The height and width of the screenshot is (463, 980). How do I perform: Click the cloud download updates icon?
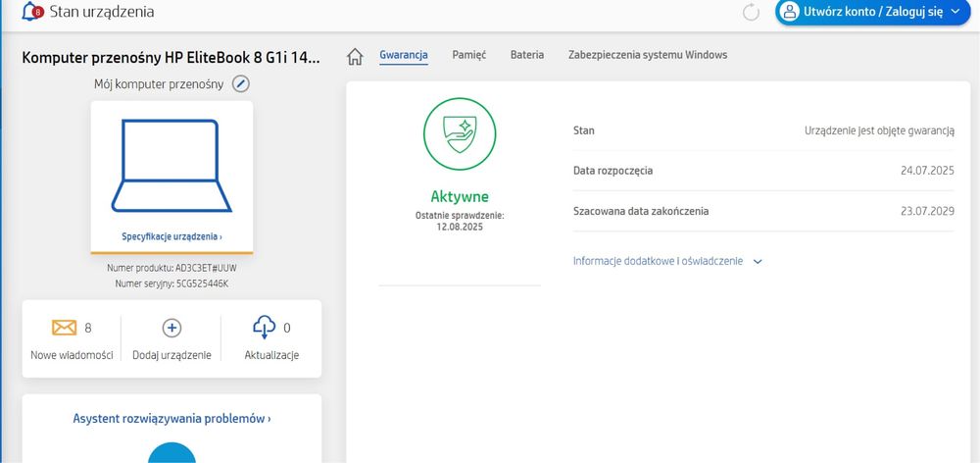(265, 328)
